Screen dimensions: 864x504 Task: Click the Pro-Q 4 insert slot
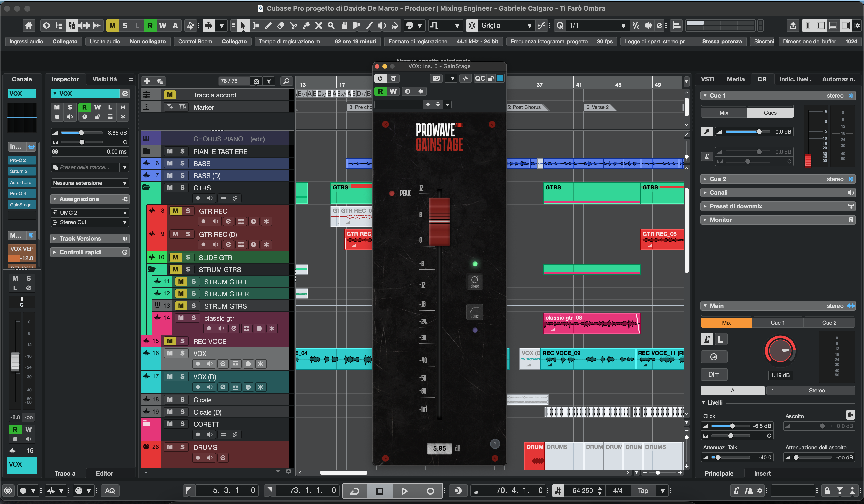click(x=22, y=194)
